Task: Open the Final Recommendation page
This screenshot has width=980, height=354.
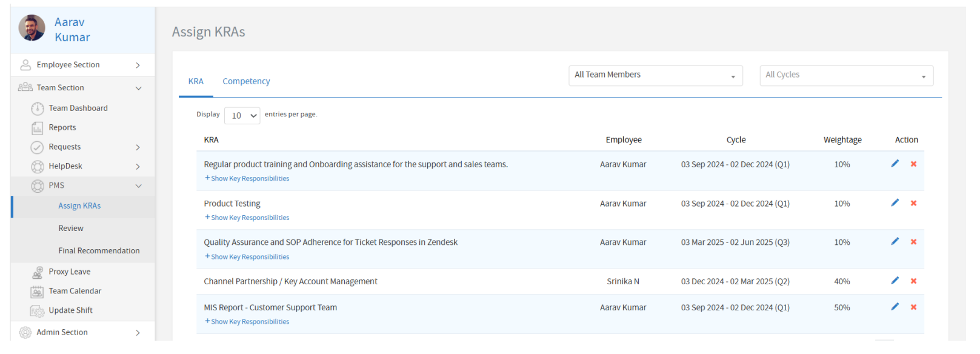Action: point(99,251)
